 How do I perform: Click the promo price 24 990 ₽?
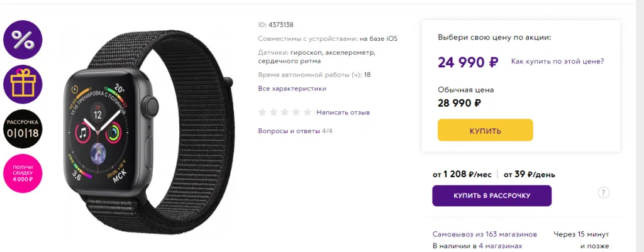(468, 62)
